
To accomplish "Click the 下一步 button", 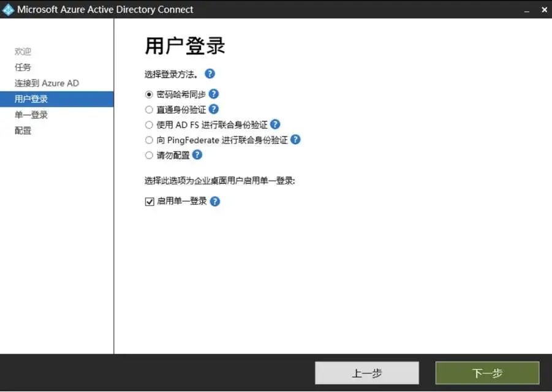I will [x=487, y=373].
